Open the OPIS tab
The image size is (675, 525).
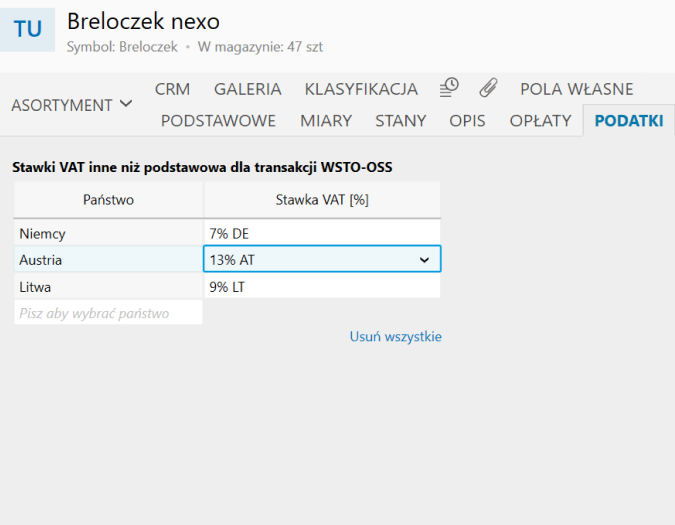tap(467, 121)
